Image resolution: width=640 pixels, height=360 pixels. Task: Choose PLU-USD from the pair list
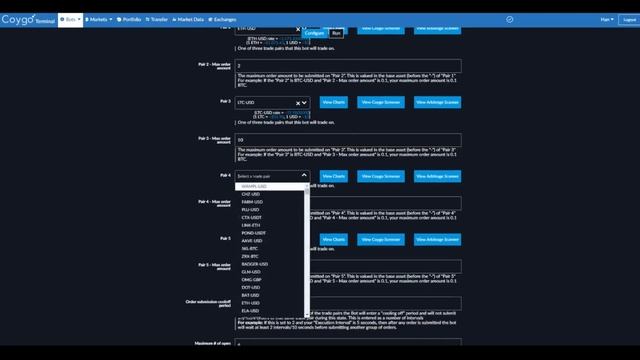pyautogui.click(x=270, y=210)
